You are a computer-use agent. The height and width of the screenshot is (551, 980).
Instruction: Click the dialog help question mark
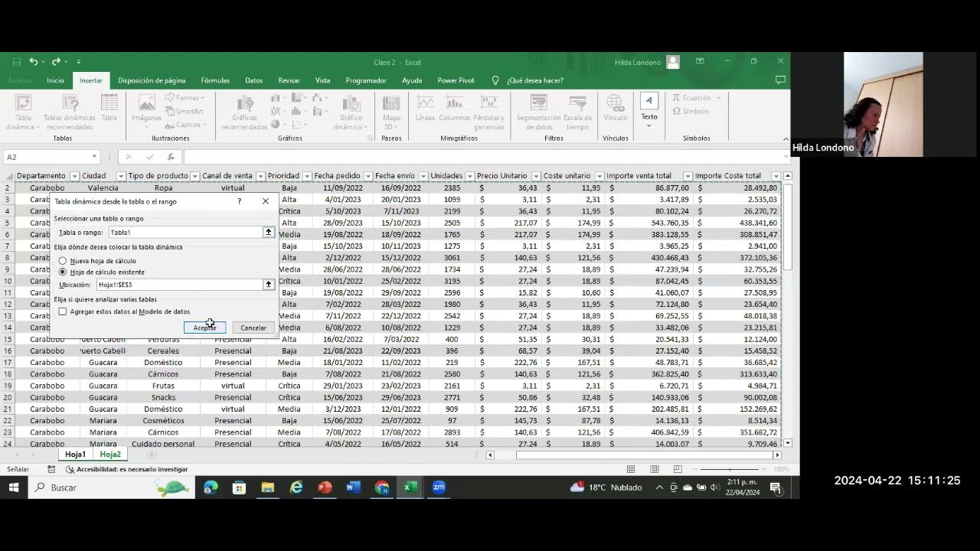(x=239, y=201)
